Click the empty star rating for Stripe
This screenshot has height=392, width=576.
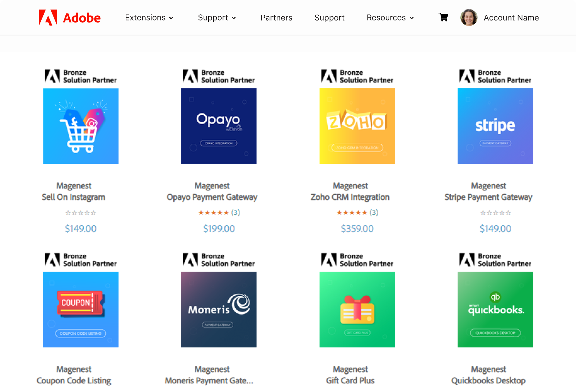pos(496,213)
